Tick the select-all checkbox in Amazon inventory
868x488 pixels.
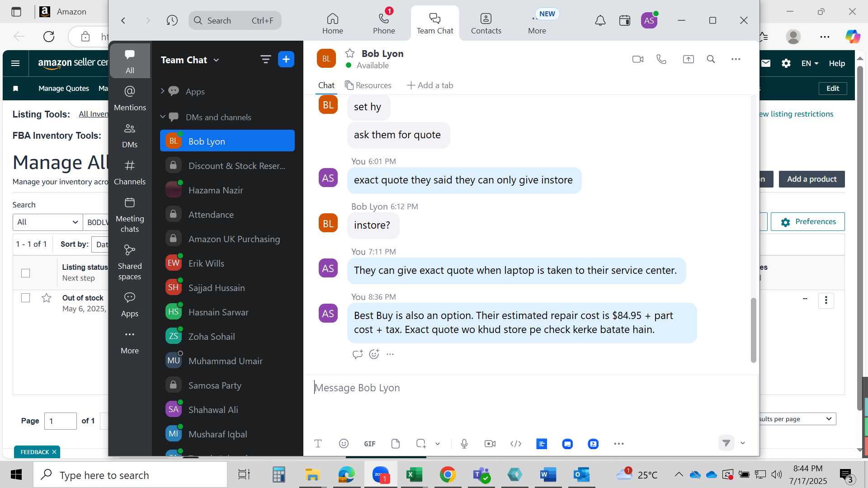(26, 273)
